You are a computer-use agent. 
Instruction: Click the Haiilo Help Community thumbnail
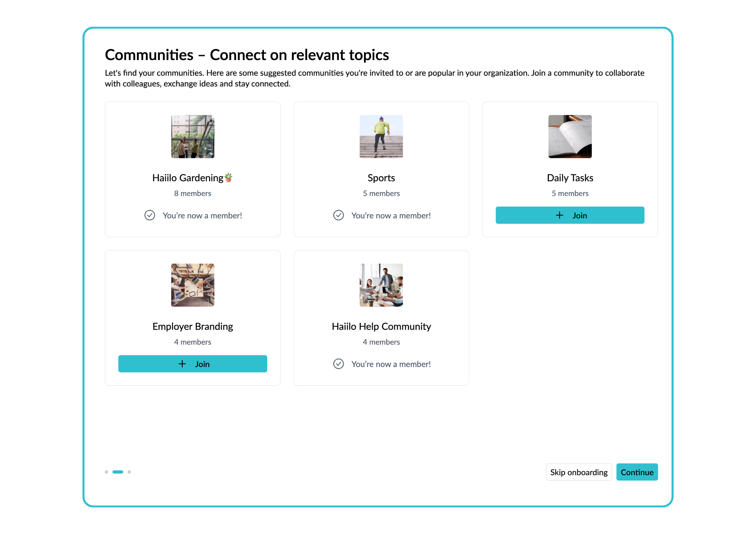coord(381,285)
